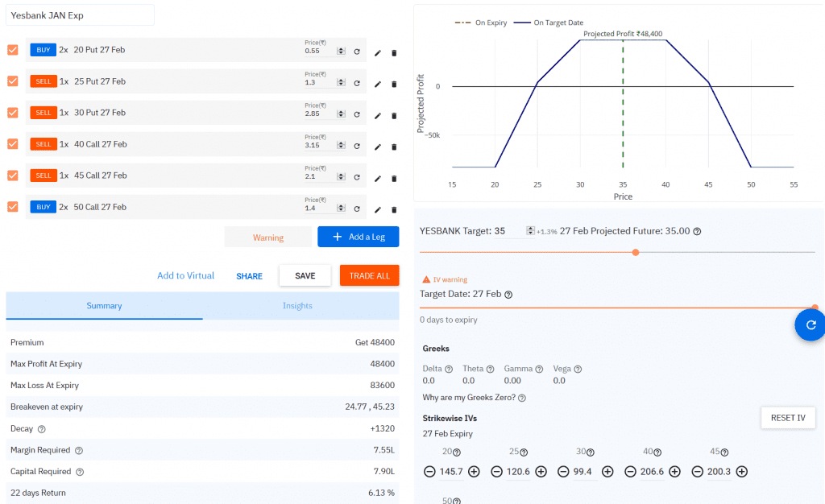The image size is (825, 504).
Task: Toggle BUY on the 50 Call leg
Action: click(x=44, y=207)
